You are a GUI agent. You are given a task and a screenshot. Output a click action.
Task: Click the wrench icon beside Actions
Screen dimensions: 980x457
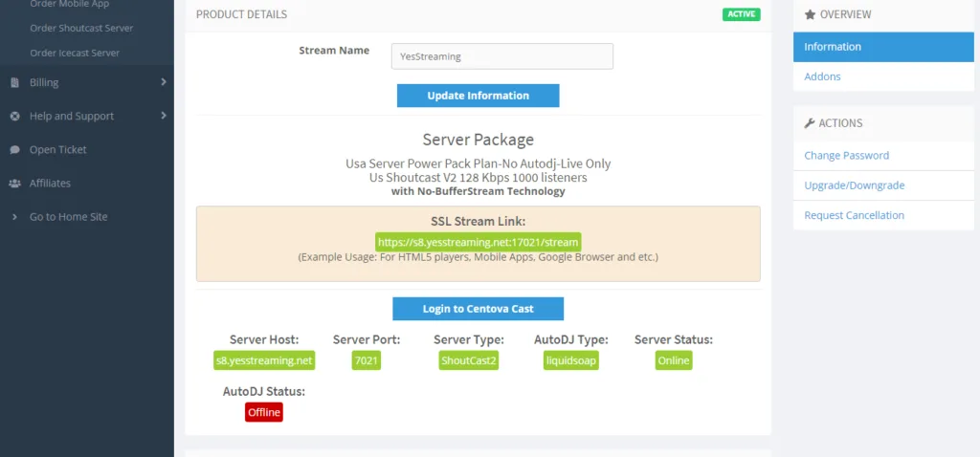tap(810, 123)
